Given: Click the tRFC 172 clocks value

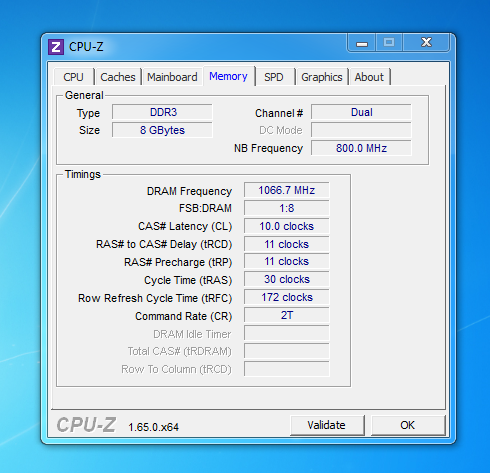Looking at the screenshot, I should [x=287, y=297].
